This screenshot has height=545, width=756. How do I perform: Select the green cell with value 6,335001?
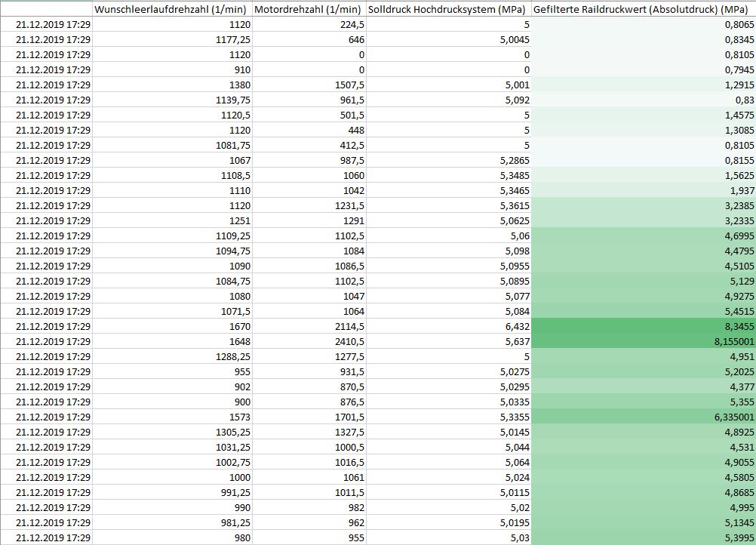(x=643, y=417)
